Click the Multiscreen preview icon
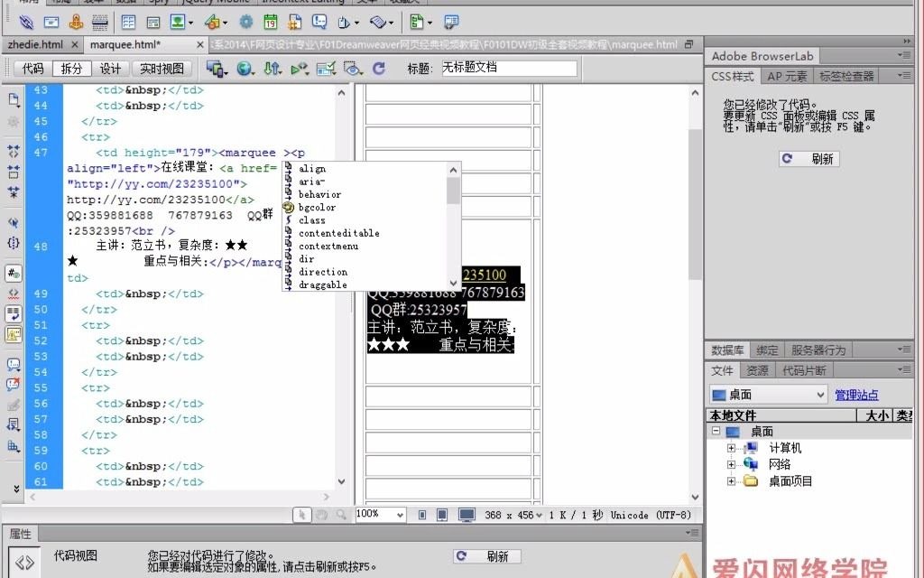The image size is (924, 578). click(215, 69)
